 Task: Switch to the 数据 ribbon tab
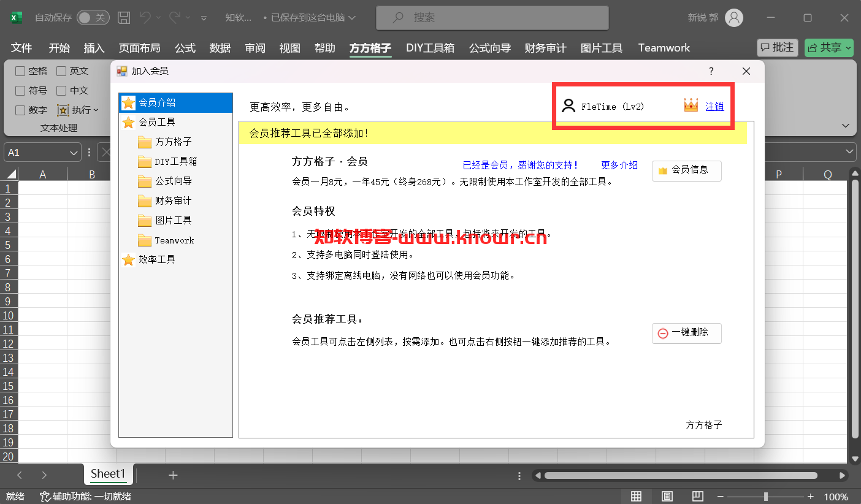(220, 48)
